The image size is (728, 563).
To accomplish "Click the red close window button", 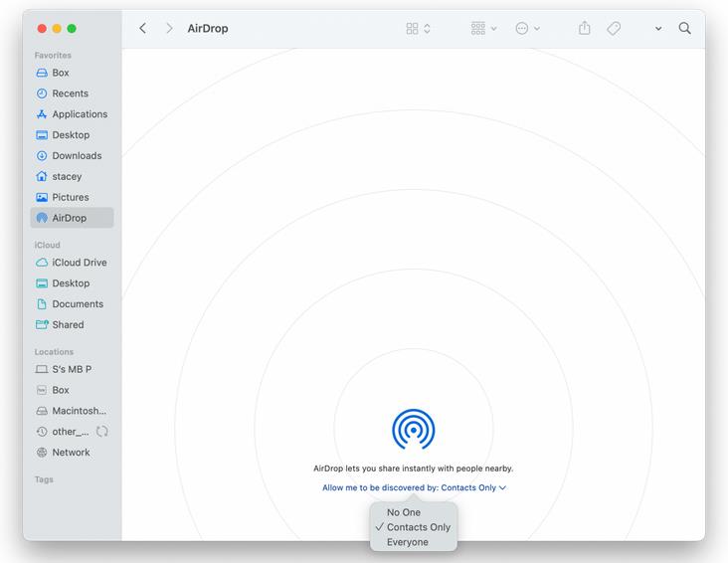I will pyautogui.click(x=42, y=29).
